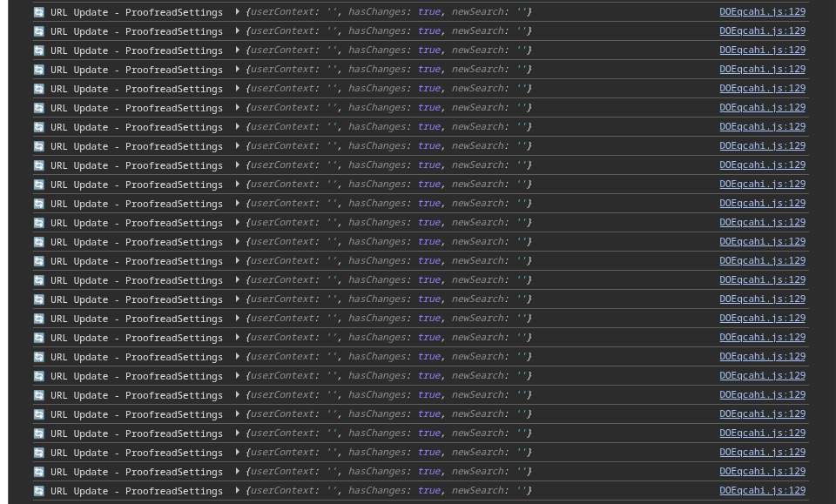Expand the logged object in the topmost row

[x=237, y=12]
